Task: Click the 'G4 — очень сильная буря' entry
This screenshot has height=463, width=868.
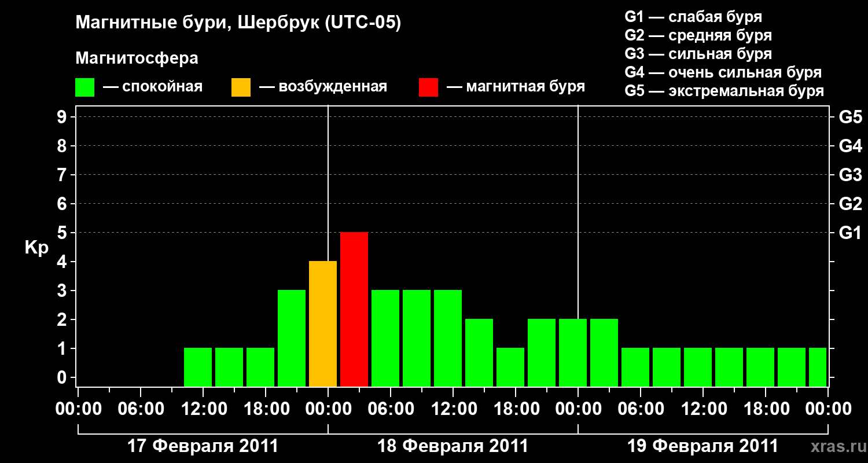Action: pos(723,72)
